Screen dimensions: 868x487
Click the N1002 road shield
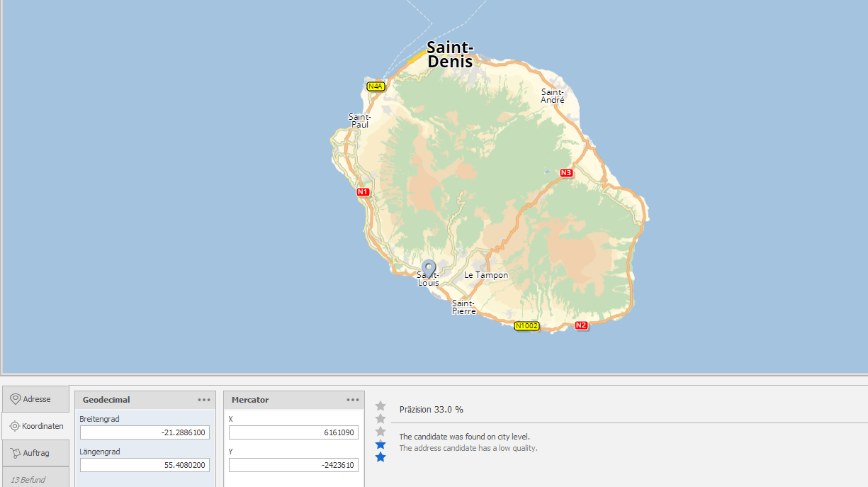point(526,326)
